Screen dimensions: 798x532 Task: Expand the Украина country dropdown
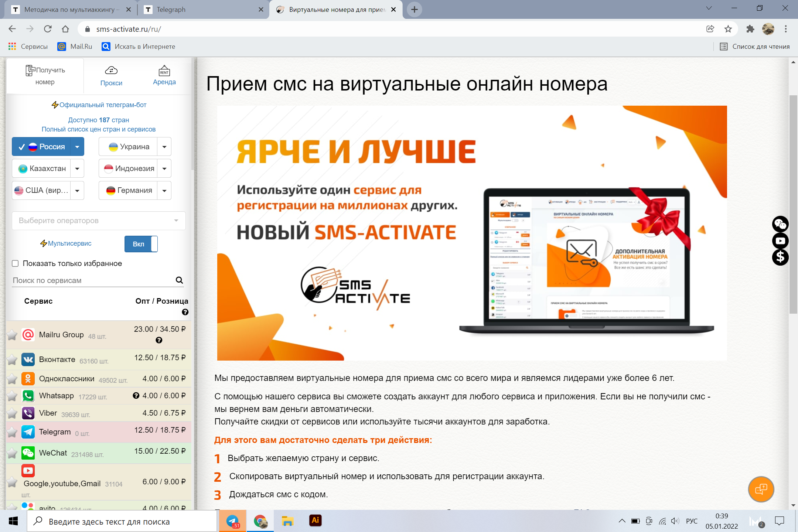coord(166,146)
